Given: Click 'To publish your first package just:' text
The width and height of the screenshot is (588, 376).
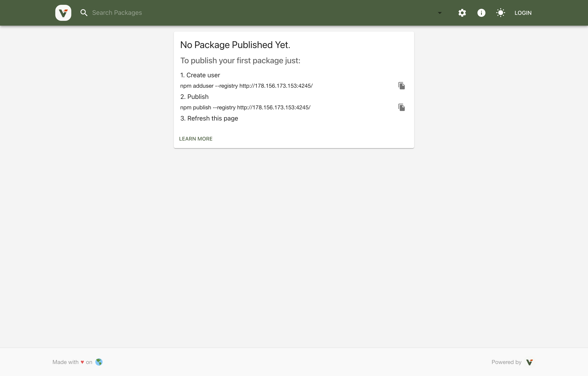Looking at the screenshot, I should click(x=240, y=60).
